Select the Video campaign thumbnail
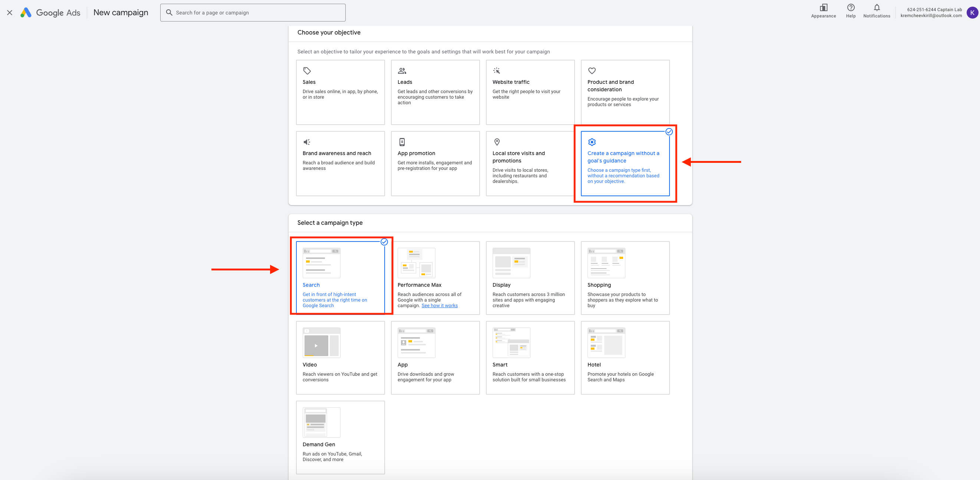This screenshot has width=980, height=480. tap(321, 342)
